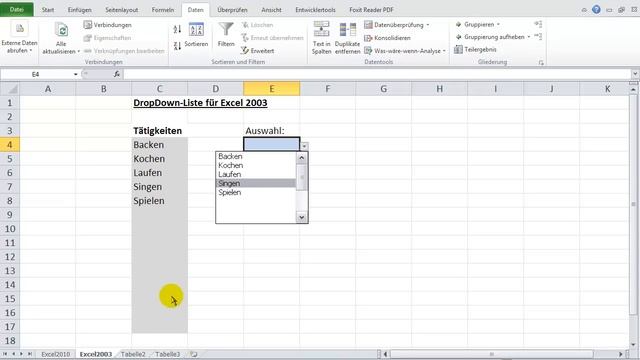The height and width of the screenshot is (360, 640).
Task: Select Kochen in dropdown list
Action: pos(256,165)
